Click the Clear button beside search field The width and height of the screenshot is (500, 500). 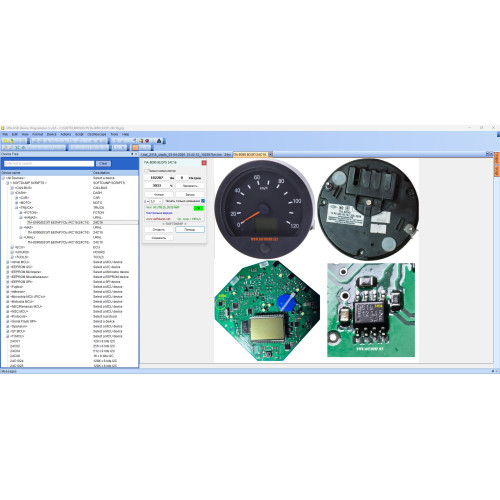coord(103,164)
